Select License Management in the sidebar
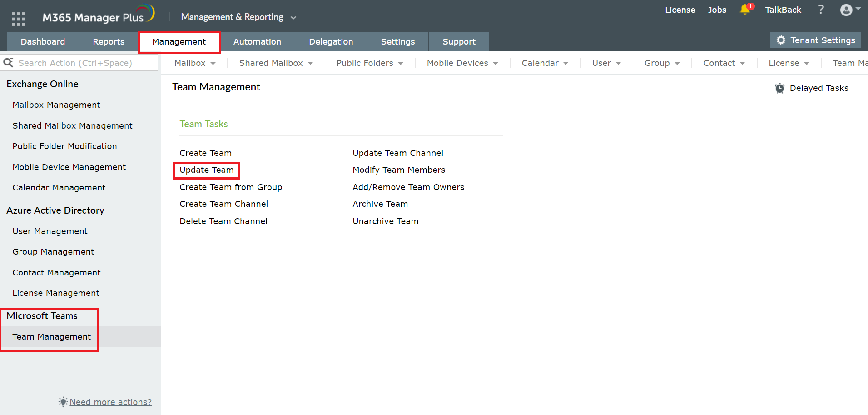Screen dimensions: 868x415 (56, 293)
